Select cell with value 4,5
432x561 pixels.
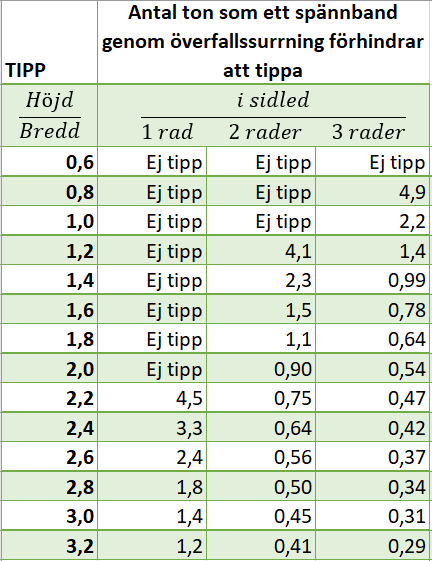click(x=152, y=397)
